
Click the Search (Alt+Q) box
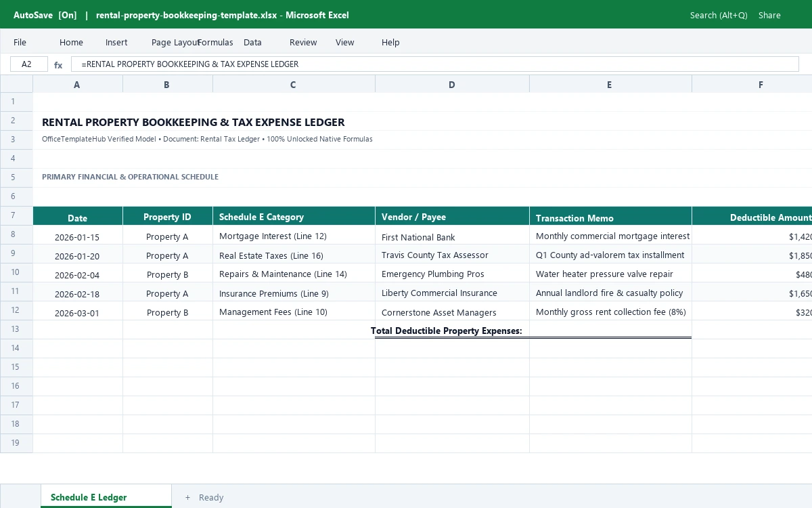719,15
